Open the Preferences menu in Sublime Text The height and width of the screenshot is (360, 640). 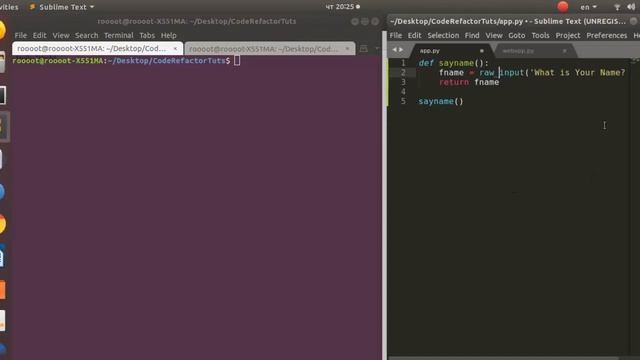607,36
